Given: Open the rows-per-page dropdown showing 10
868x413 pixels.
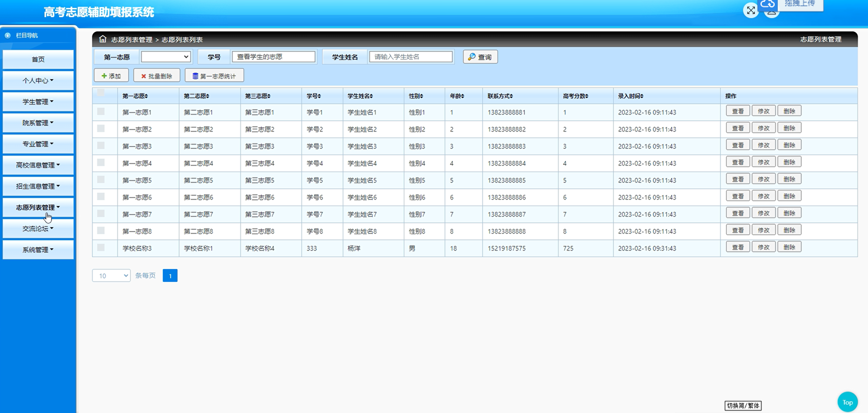Looking at the screenshot, I should pos(111,276).
